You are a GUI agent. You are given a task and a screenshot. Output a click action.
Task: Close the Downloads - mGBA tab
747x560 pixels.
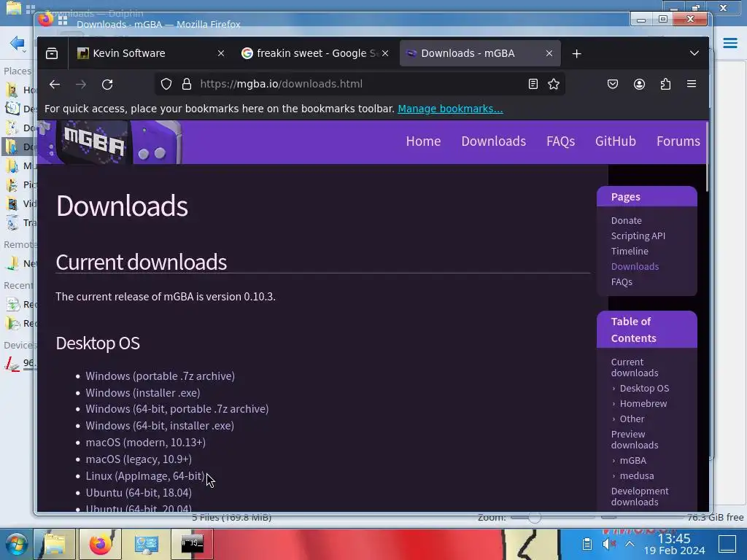click(x=549, y=53)
